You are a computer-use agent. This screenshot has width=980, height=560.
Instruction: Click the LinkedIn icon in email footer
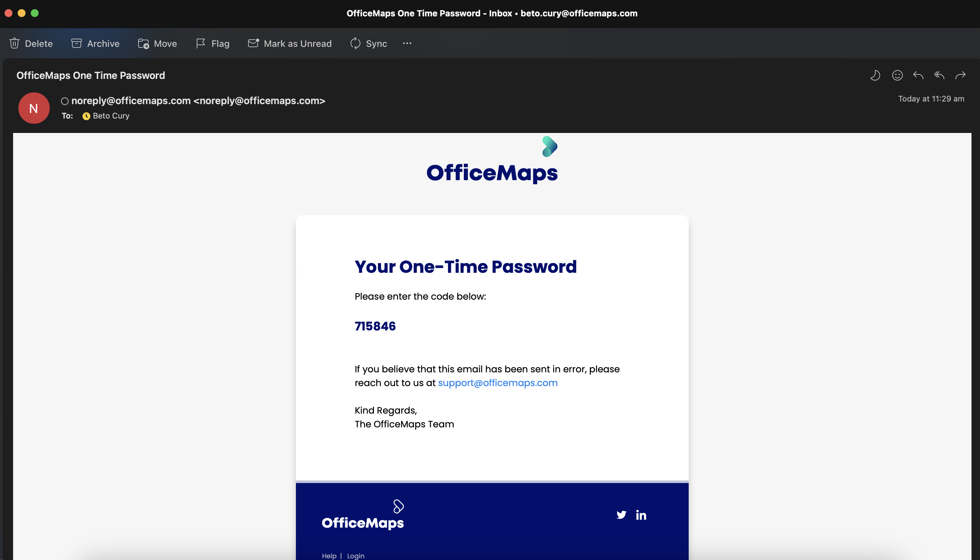[641, 515]
